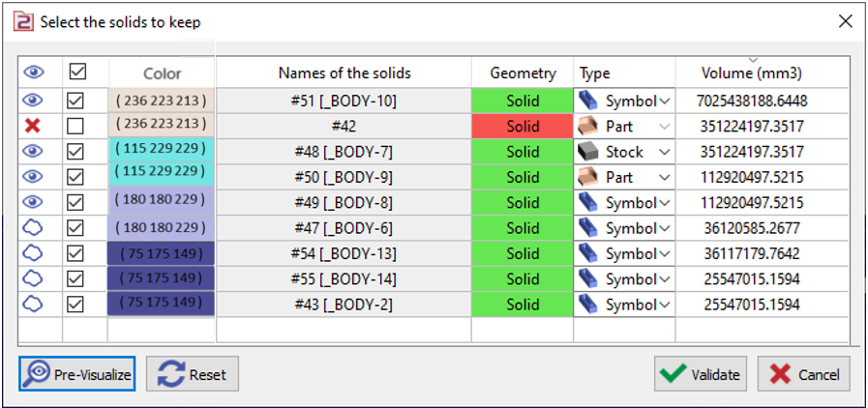Click the Validate button
Viewport: 868px width, 408px height.
[697, 375]
